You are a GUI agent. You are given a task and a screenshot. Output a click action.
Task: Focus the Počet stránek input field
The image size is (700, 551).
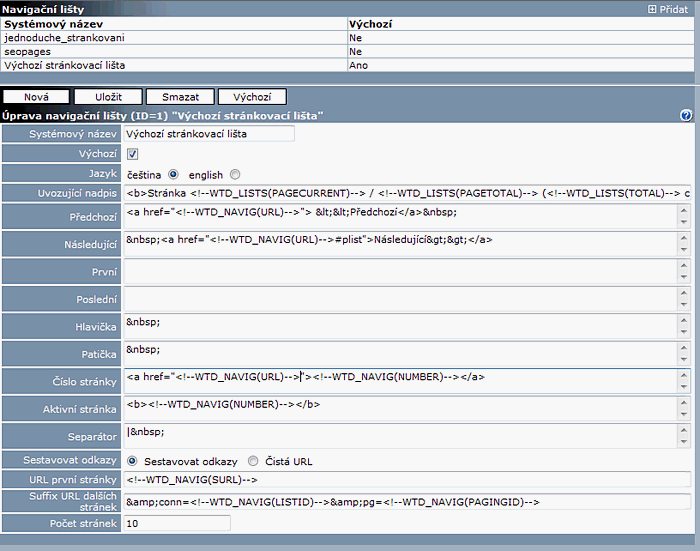point(177,523)
